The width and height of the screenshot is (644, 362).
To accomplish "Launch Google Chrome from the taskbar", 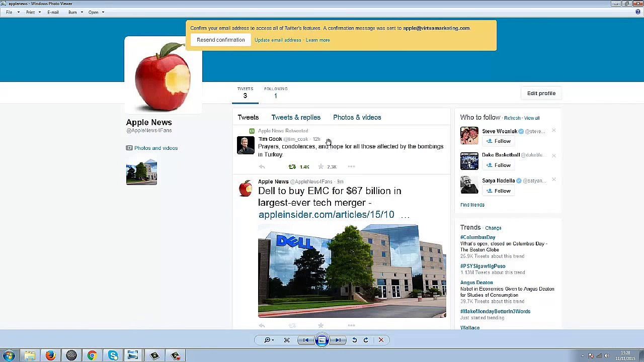I will click(x=92, y=355).
